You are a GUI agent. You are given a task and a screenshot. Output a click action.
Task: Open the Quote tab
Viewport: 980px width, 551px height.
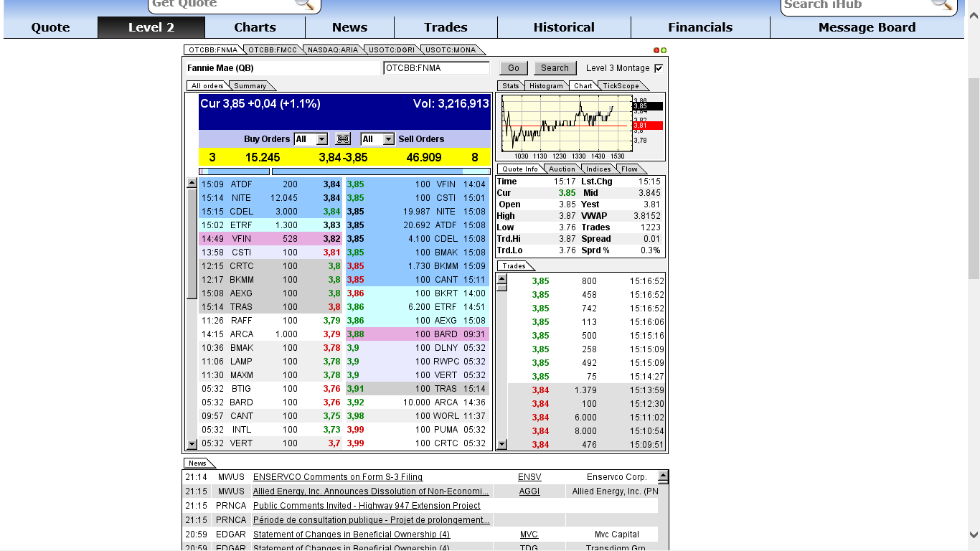(50, 27)
